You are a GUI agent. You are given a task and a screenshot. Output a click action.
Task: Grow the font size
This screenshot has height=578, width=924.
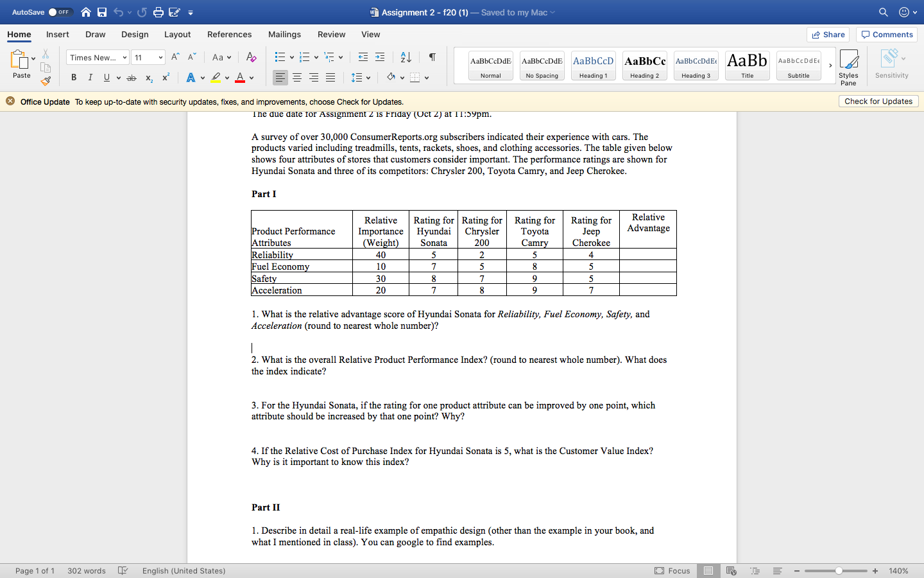[x=175, y=57]
